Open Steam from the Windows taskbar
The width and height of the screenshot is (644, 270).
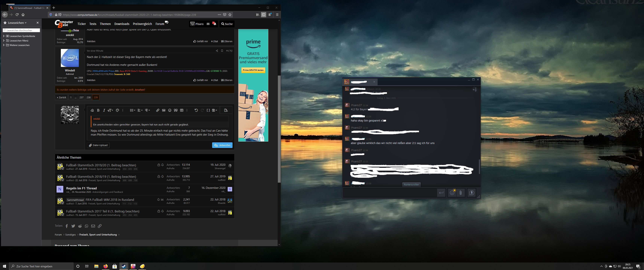click(x=124, y=266)
